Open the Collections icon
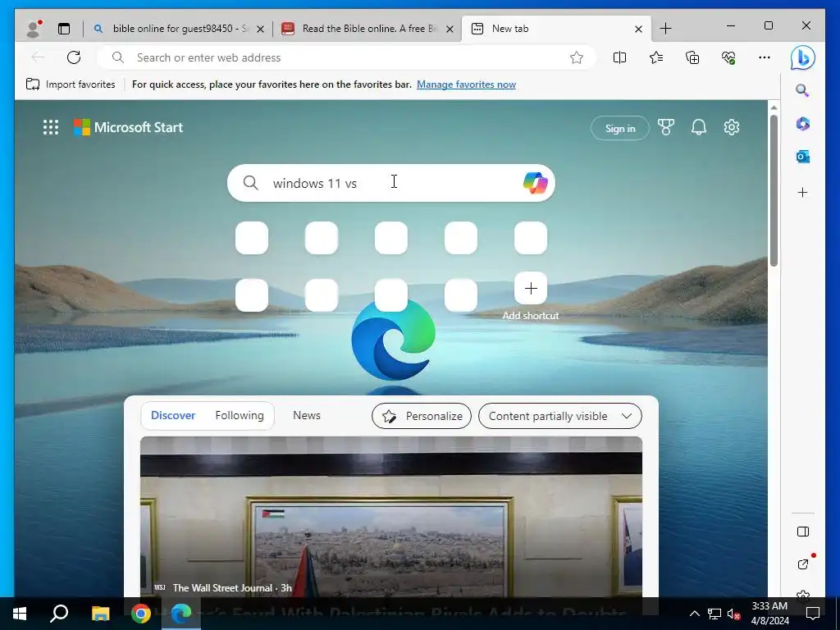 coord(692,57)
